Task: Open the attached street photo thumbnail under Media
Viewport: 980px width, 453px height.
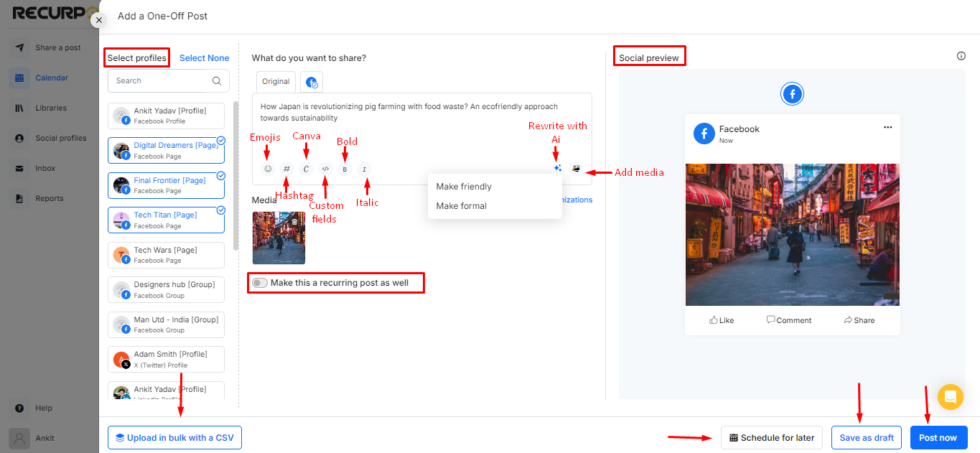Action: tap(279, 238)
